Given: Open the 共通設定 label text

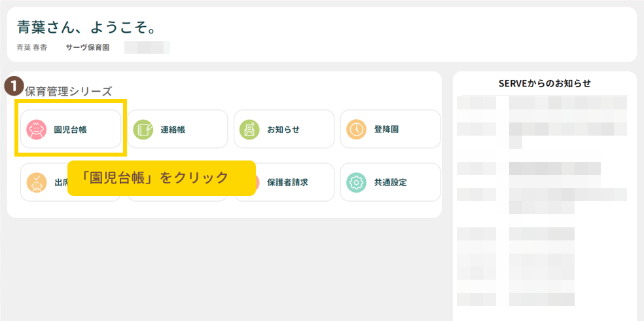Looking at the screenshot, I should tap(390, 183).
